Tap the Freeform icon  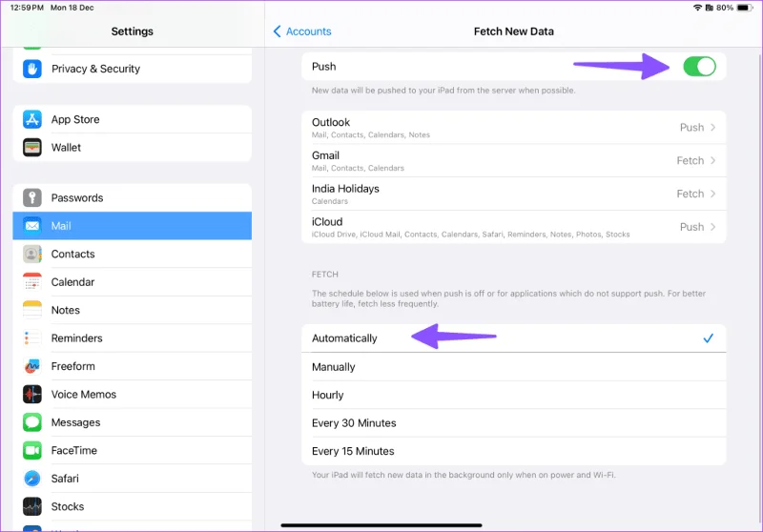point(32,366)
